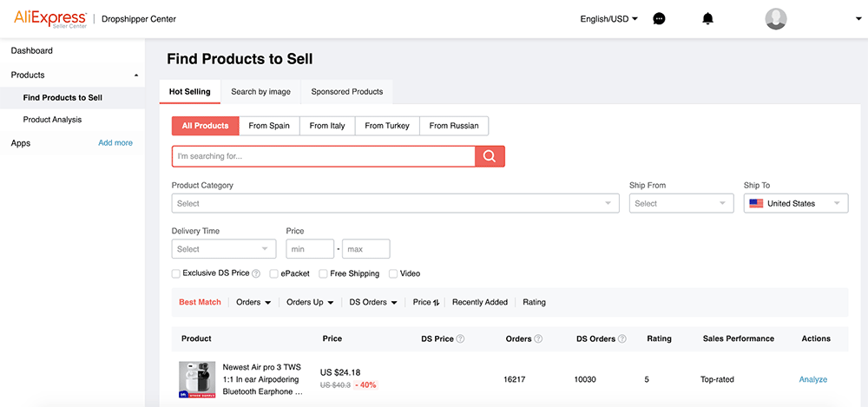Enable the Exclusive DS Price checkbox

176,273
